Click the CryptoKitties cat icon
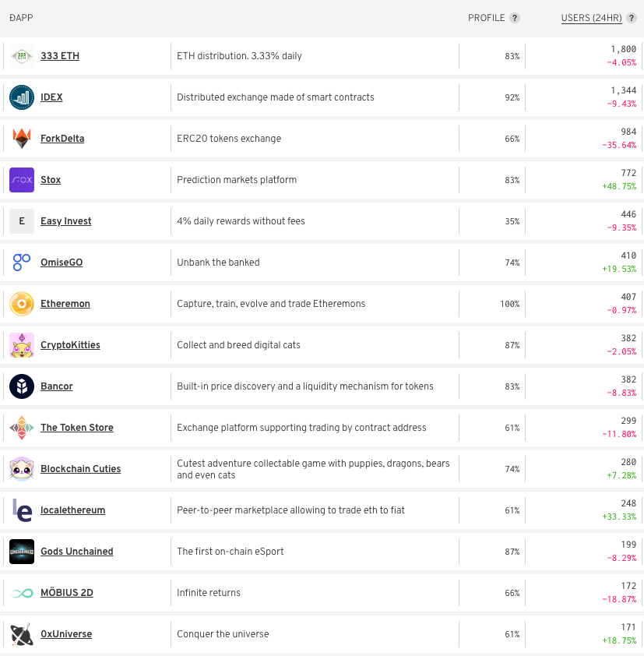644x656 pixels. click(22, 345)
